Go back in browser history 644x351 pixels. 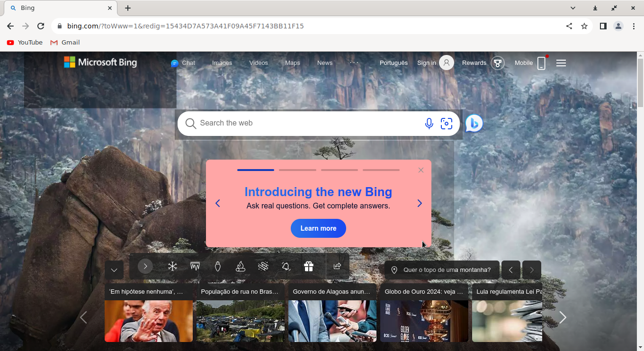pos(10,26)
